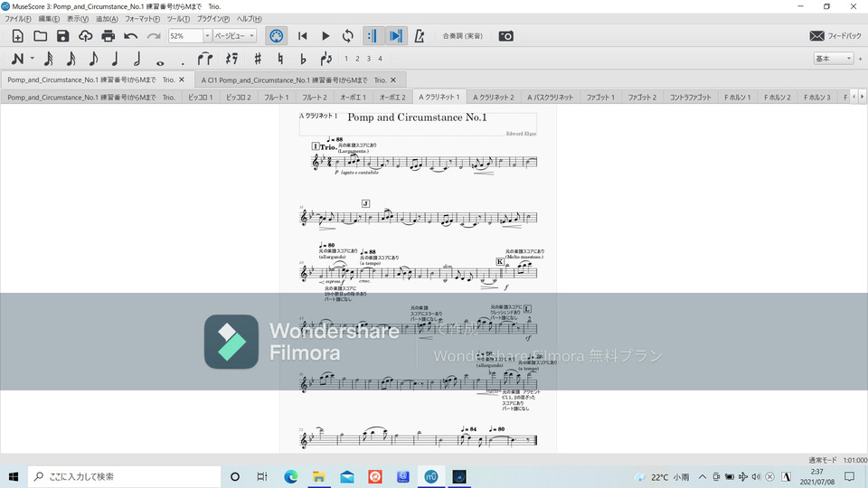Open feedback with the envelope icon
Image resolution: width=868 pixels, height=488 pixels.
point(817,36)
